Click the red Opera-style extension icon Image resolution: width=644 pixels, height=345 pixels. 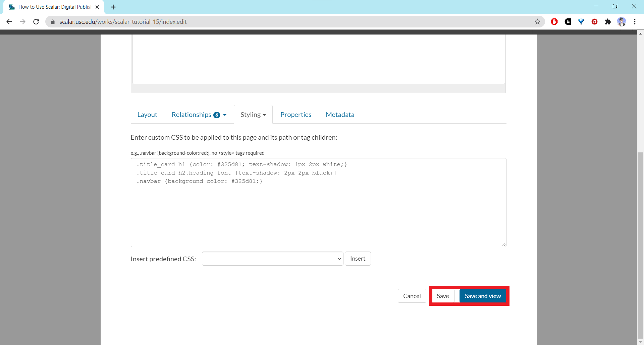tap(554, 22)
